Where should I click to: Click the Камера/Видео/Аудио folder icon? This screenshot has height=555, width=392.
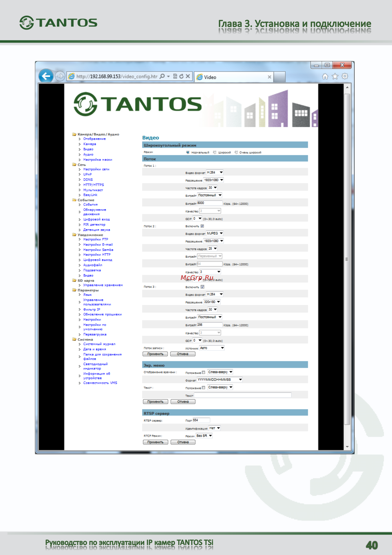(74, 134)
